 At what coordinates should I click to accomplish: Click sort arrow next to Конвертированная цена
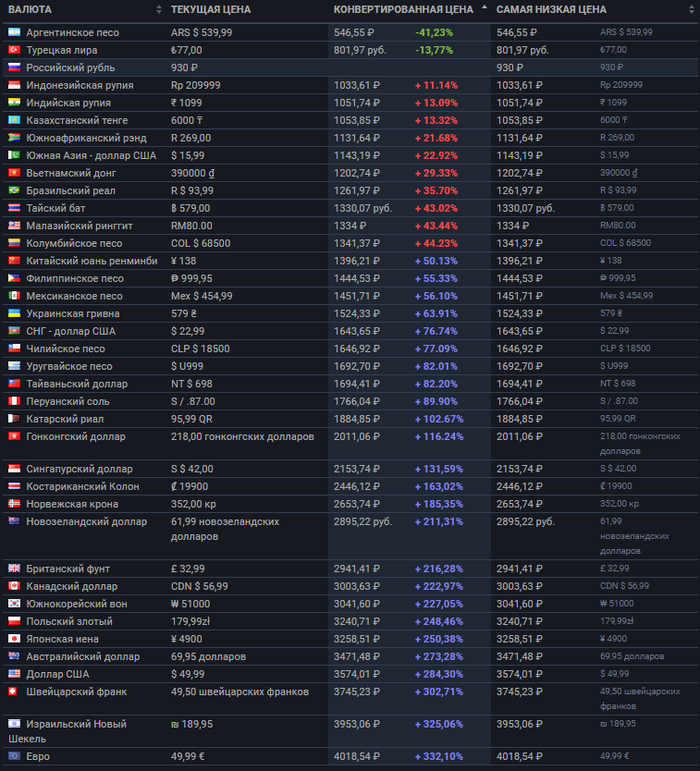tap(485, 9)
